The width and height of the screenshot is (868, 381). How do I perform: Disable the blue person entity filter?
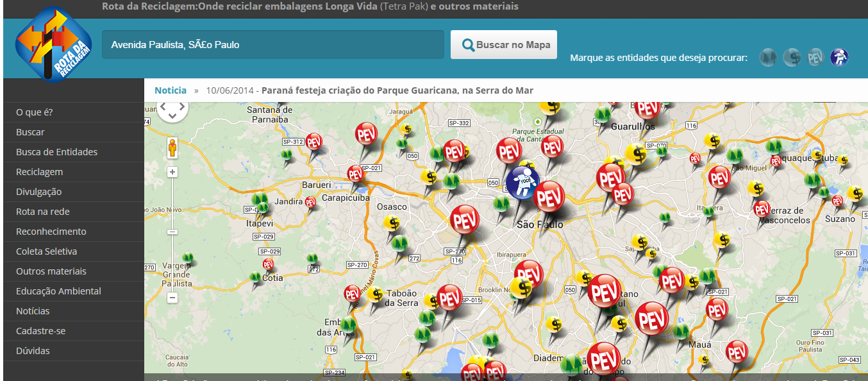pyautogui.click(x=839, y=57)
